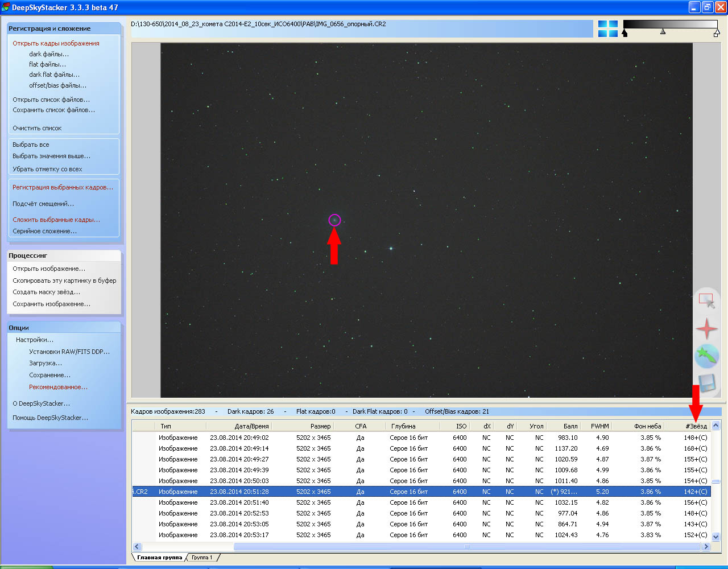
Task: Open Рекомендованное settings link
Action: tap(58, 387)
